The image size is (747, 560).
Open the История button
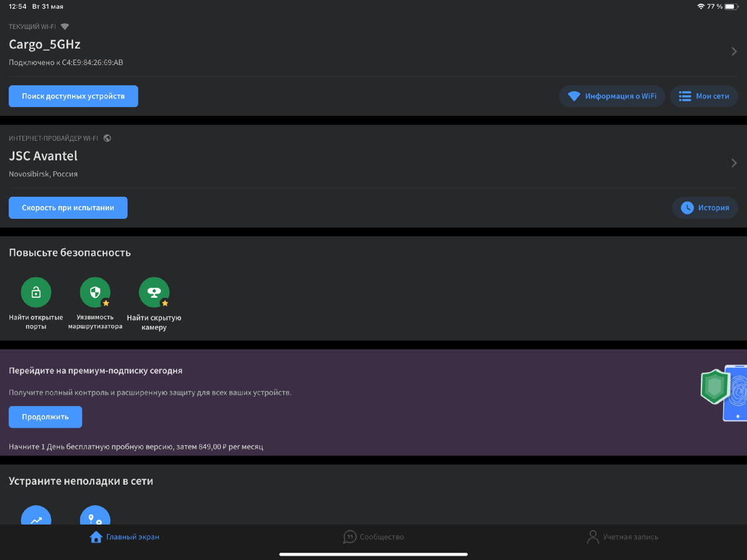705,208
